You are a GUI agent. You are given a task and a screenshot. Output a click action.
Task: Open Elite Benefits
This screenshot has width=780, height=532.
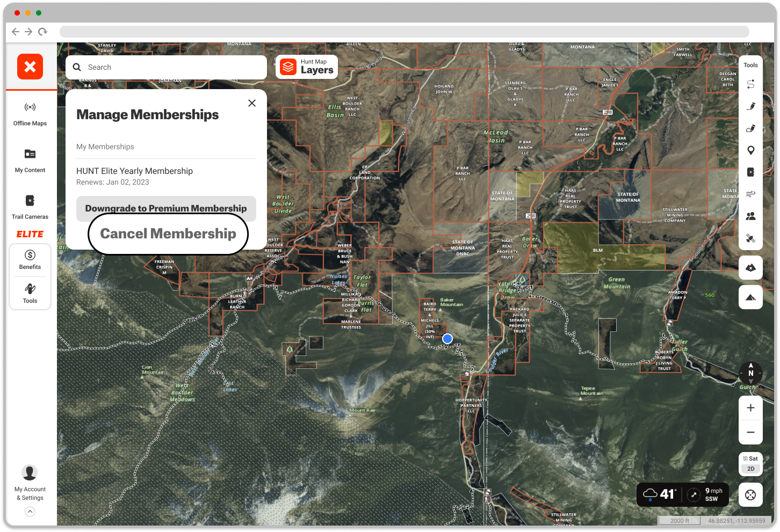[30, 260]
